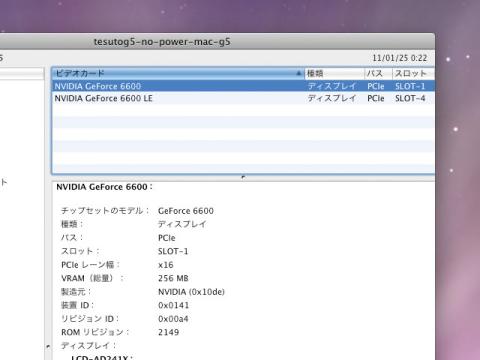This screenshot has width=480, height=360.
Task: Click the ROM リビジョン label
Action: click(95, 332)
